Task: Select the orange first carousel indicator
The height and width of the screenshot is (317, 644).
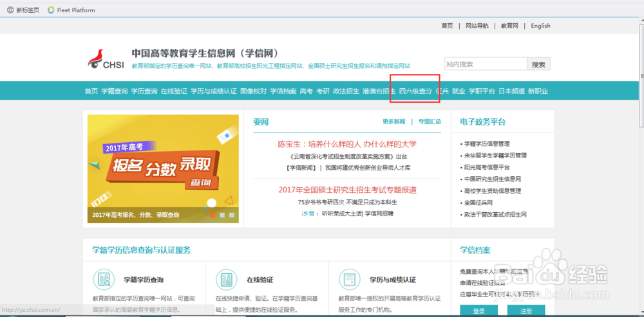Action: click(213, 215)
